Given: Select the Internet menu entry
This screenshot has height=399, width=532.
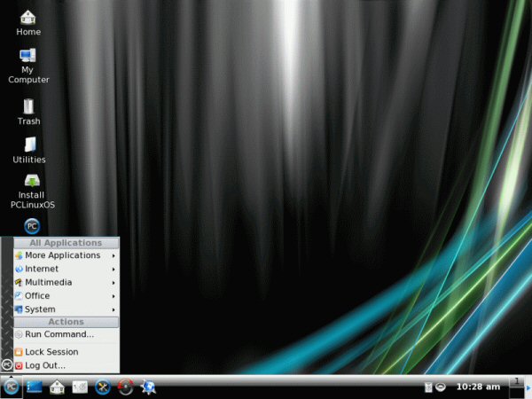Looking at the screenshot, I should 42,269.
